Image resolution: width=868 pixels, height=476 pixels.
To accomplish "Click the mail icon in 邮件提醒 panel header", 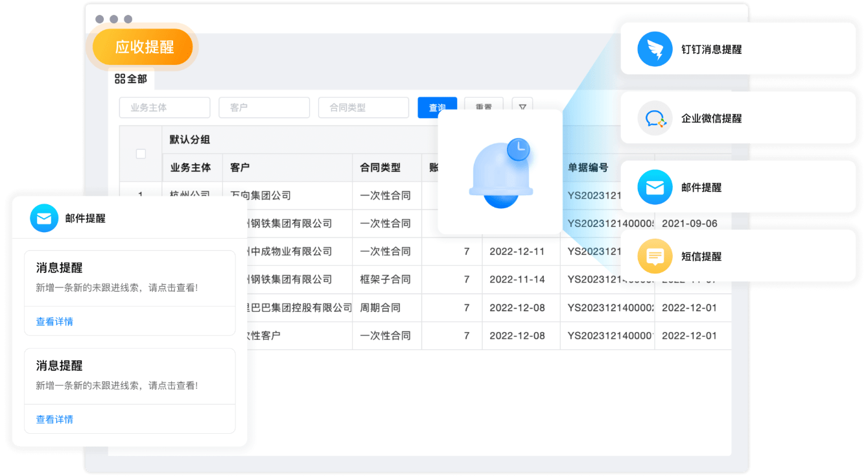I will (x=44, y=219).
